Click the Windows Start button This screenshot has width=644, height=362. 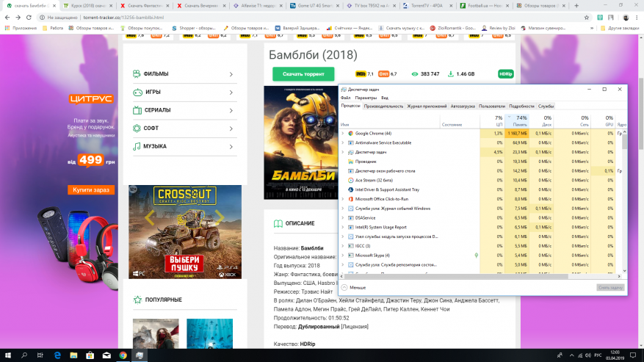(x=7, y=355)
